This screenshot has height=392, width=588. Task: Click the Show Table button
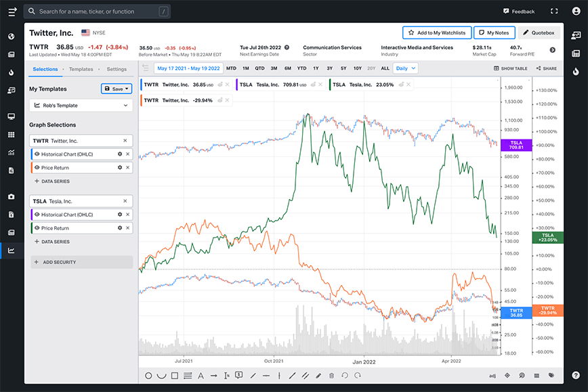click(511, 68)
